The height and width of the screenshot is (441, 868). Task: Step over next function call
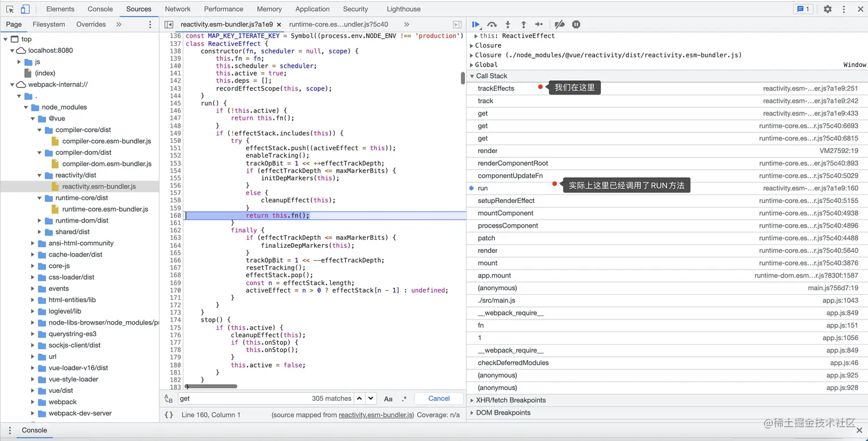click(x=492, y=25)
